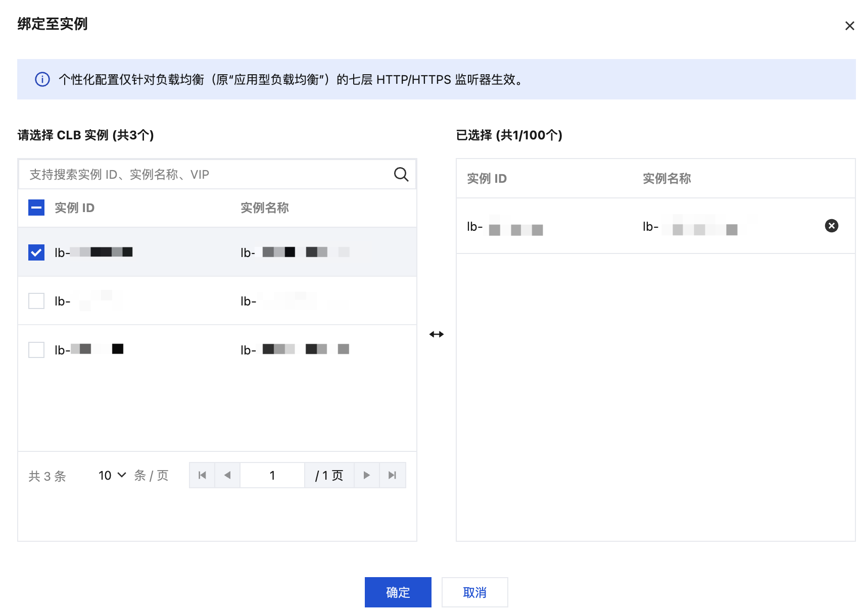Click 实例名称 column header in left table

[x=264, y=208]
